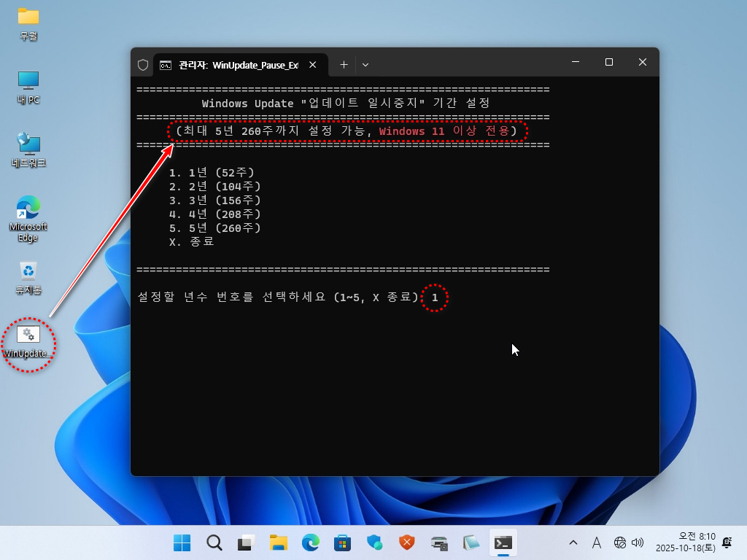Minimize the terminal window

[x=576, y=63]
